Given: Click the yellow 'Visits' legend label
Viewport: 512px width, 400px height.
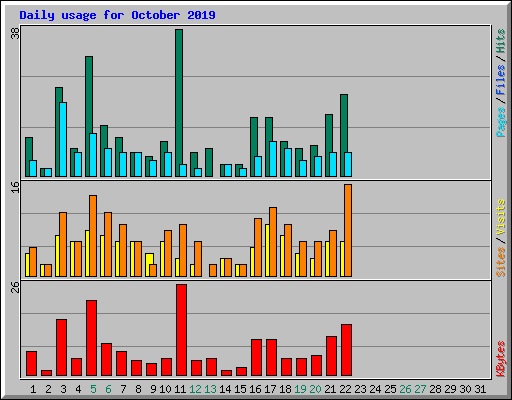Looking at the screenshot, I should point(501,218).
